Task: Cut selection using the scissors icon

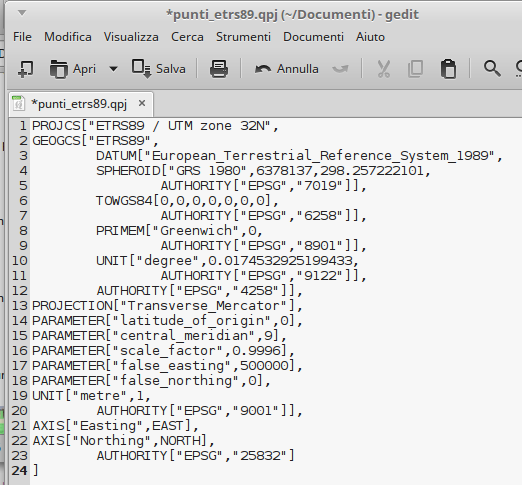Action: [383, 69]
